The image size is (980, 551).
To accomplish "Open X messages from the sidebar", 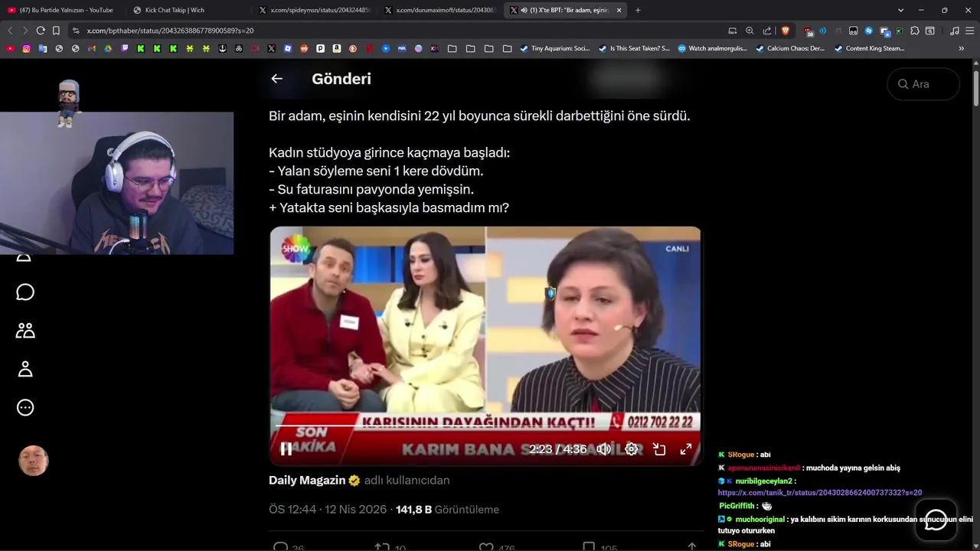I will coord(25,292).
